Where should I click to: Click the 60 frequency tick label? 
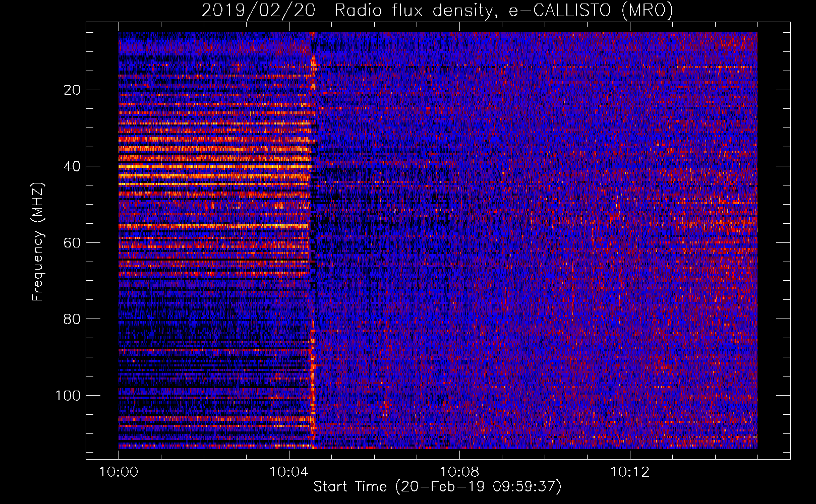click(72, 243)
